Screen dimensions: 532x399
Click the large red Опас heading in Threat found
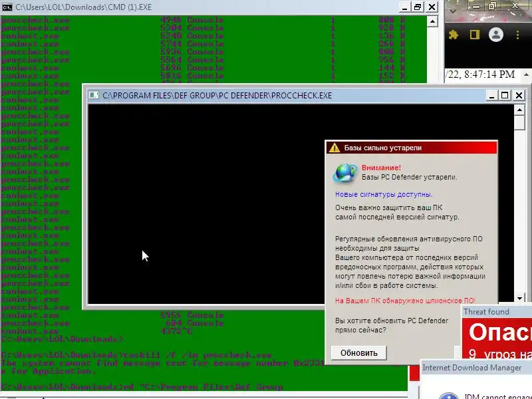pyautogui.click(x=500, y=332)
